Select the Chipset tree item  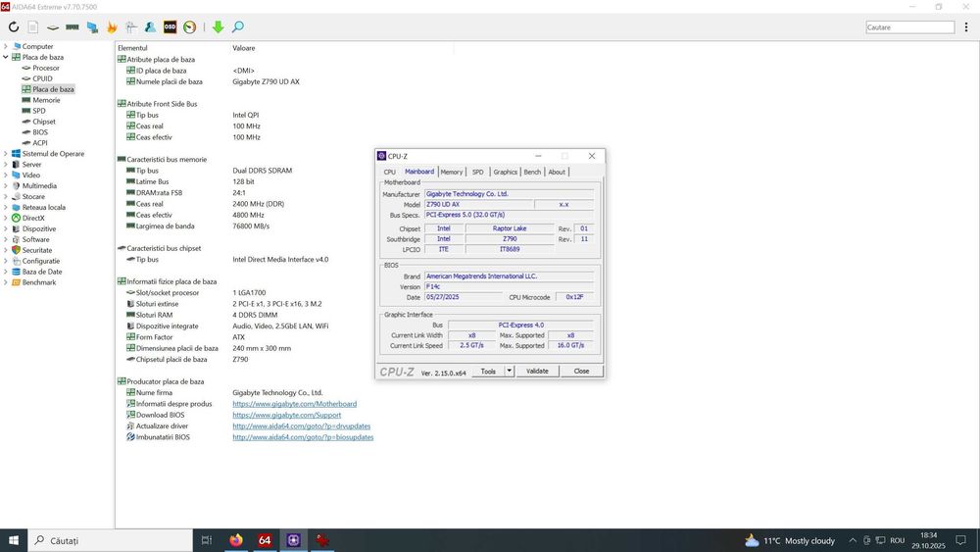coord(44,122)
